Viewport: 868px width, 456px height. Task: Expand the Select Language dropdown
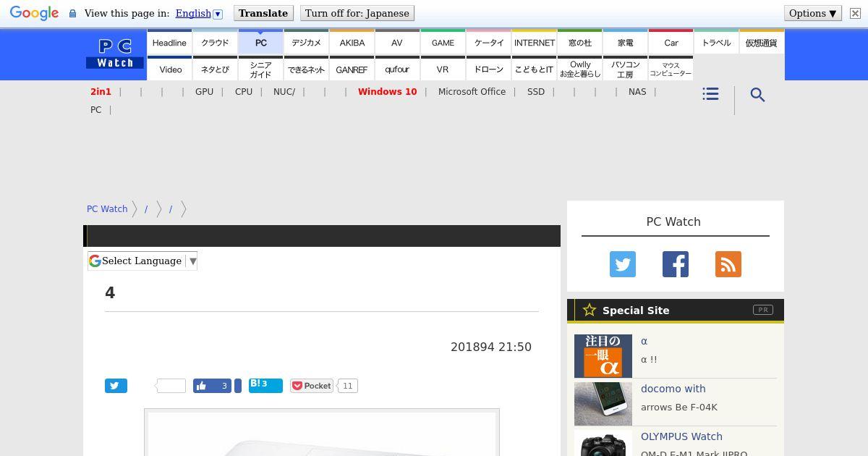coord(142,261)
